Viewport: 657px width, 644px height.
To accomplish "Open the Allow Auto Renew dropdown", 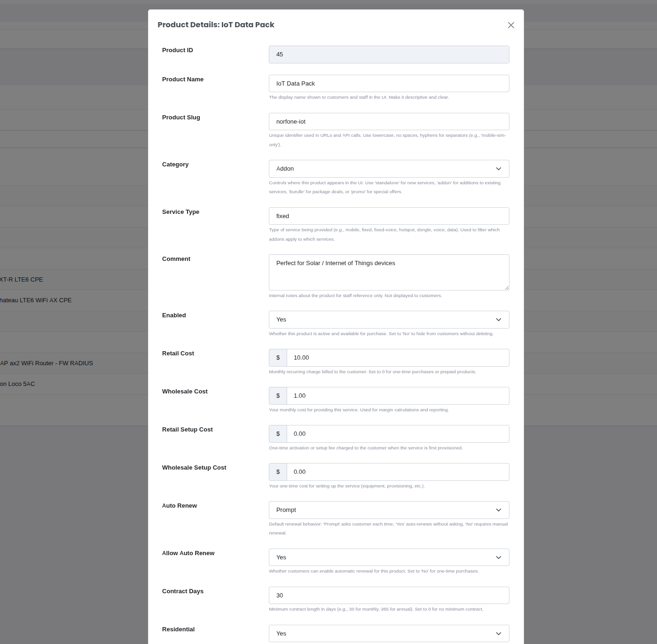I will (389, 557).
